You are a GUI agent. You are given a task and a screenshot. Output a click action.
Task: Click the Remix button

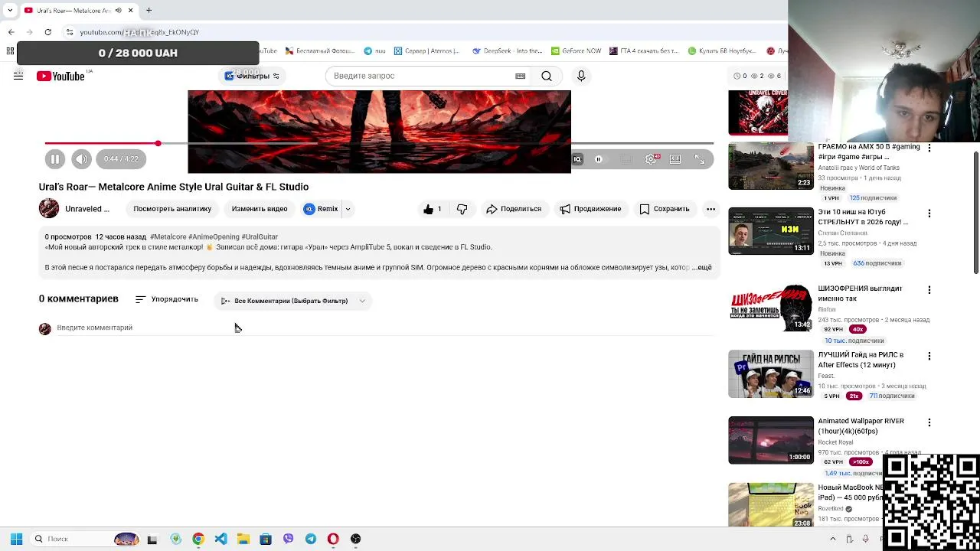(321, 209)
